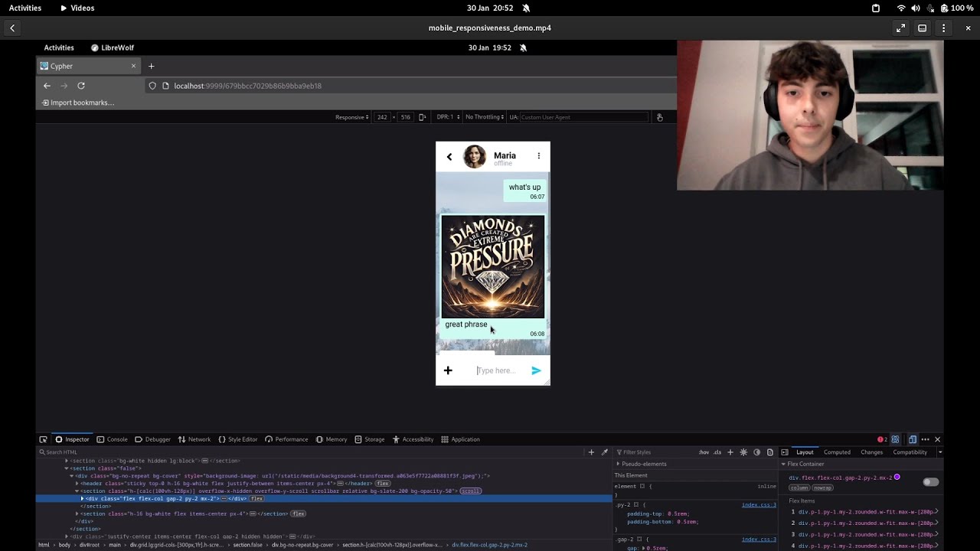This screenshot has height=551, width=980.
Task: Click the viewport height field 516
Action: point(405,117)
